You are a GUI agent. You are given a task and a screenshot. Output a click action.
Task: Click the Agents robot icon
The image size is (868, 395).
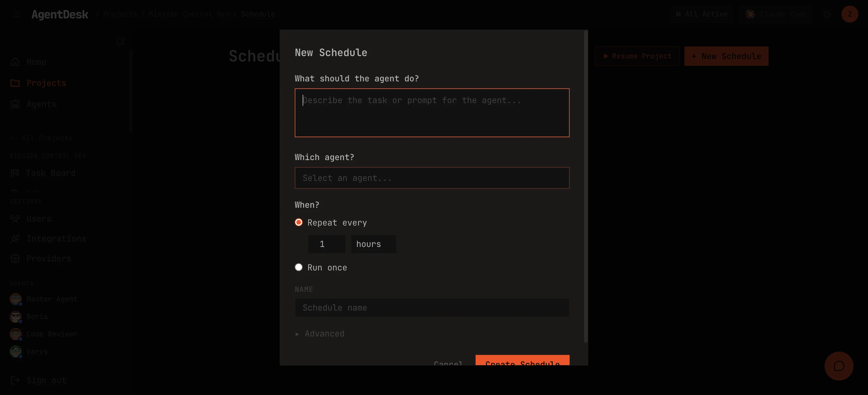pos(15,104)
